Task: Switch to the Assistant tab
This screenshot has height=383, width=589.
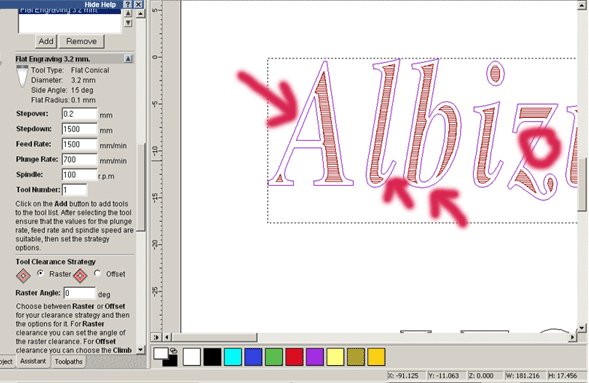Action: 33,361
